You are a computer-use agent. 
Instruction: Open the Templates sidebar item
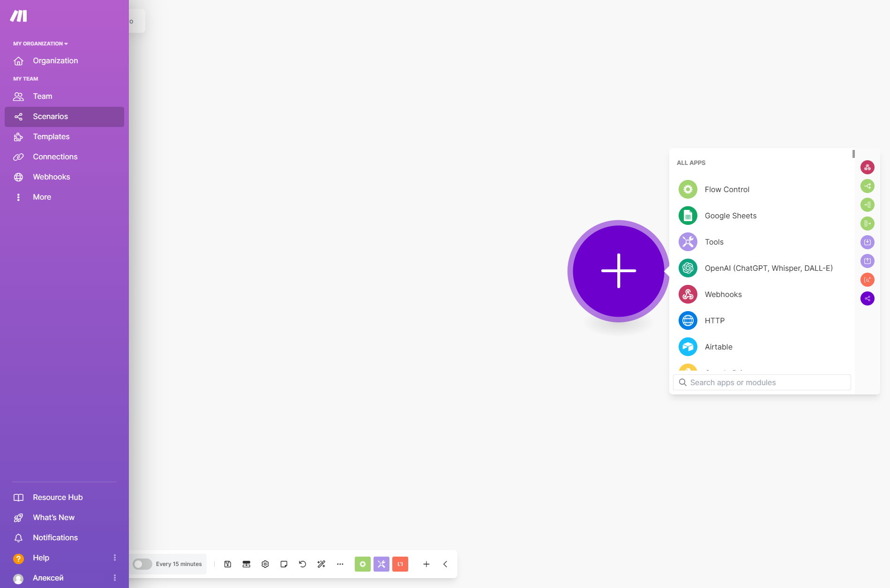(x=51, y=137)
